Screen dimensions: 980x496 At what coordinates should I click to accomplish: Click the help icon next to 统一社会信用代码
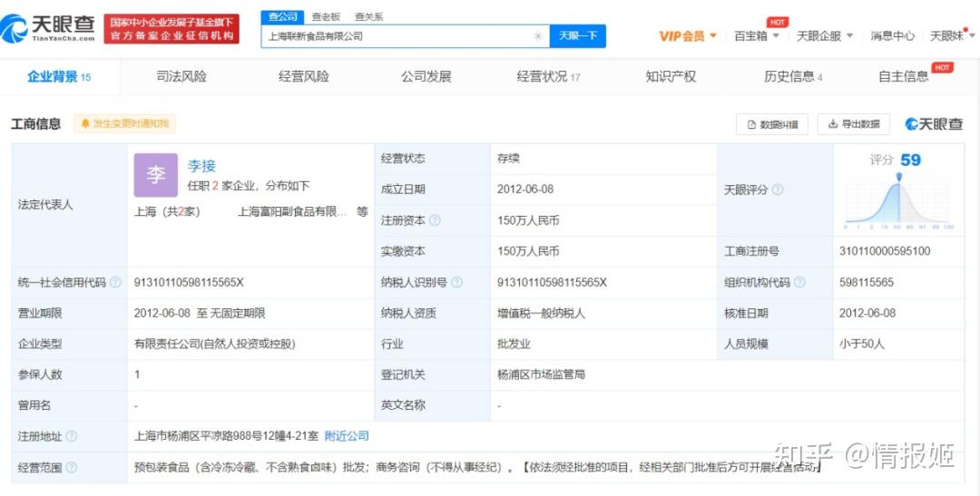click(115, 282)
